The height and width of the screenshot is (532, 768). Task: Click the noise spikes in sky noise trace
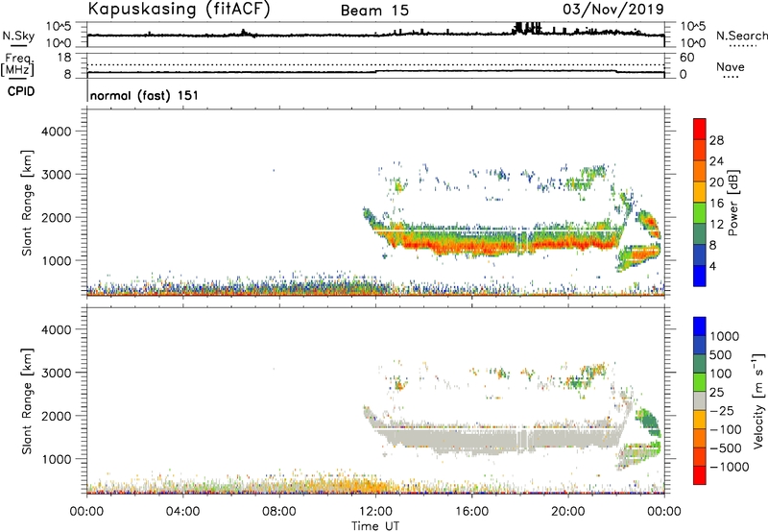(527, 28)
